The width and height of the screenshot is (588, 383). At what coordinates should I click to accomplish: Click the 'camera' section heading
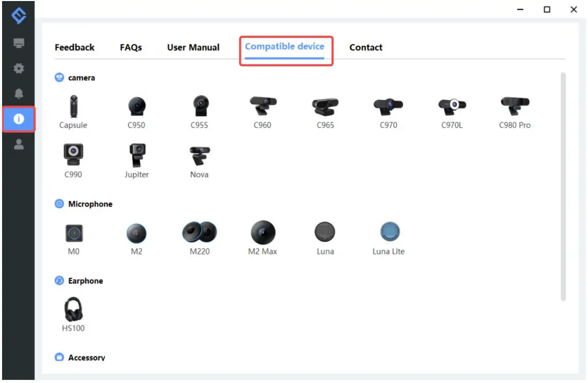(81, 78)
